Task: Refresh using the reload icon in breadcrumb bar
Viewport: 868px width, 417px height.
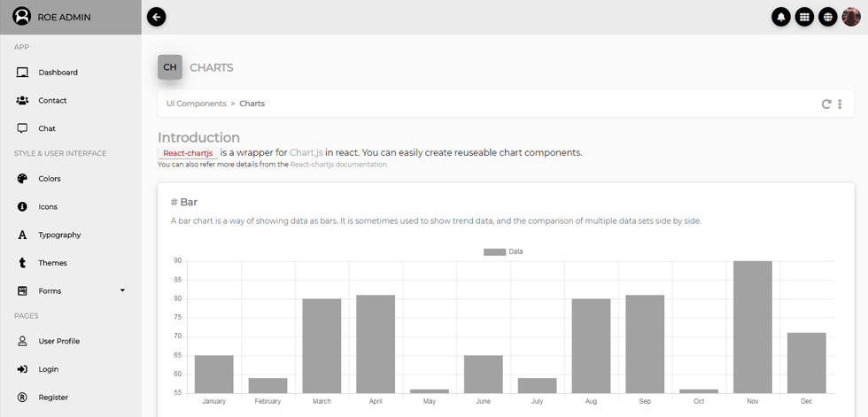Action: pos(825,104)
